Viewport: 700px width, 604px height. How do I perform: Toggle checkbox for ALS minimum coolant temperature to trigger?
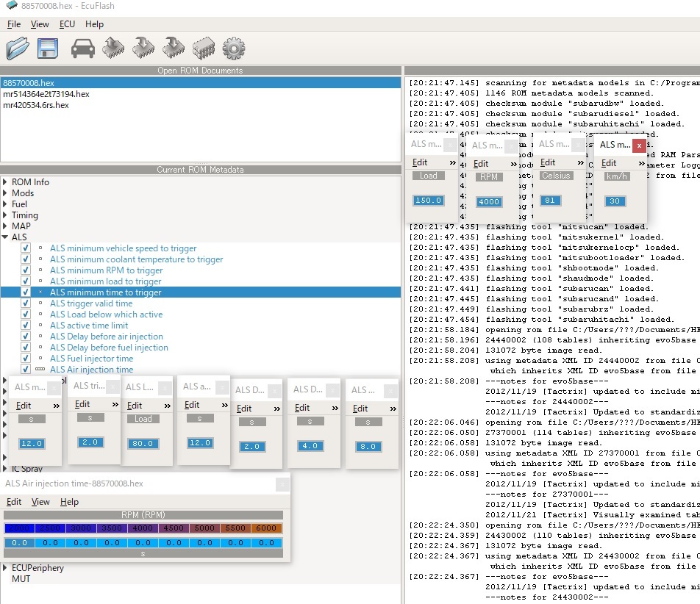26,259
